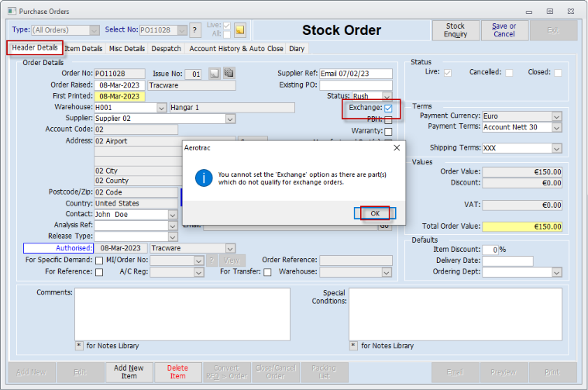Expand the Payment Terms dropdown
This screenshot has height=390, width=588.
pos(556,128)
